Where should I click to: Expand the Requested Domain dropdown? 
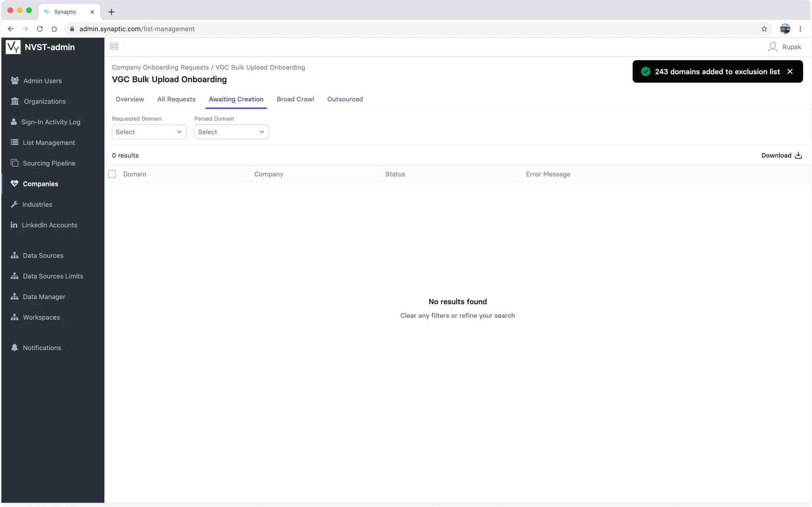149,132
